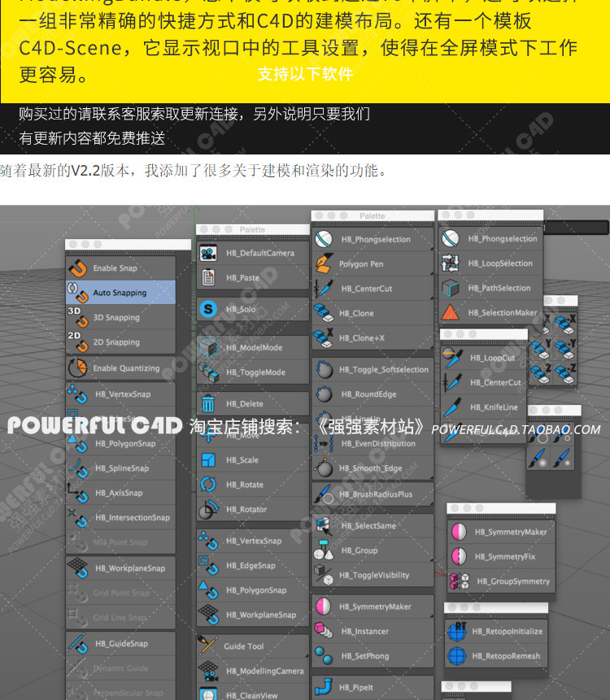Run the HB_Group command

coord(373,550)
